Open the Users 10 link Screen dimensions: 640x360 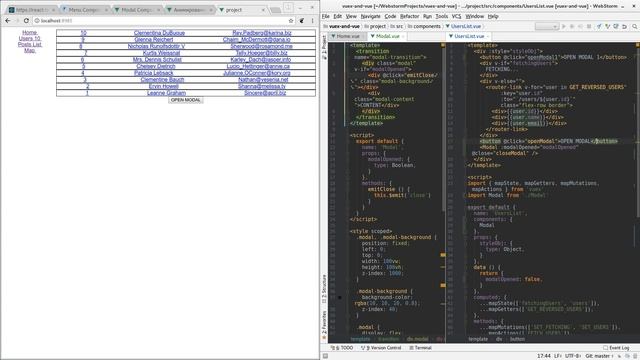click(x=29, y=38)
